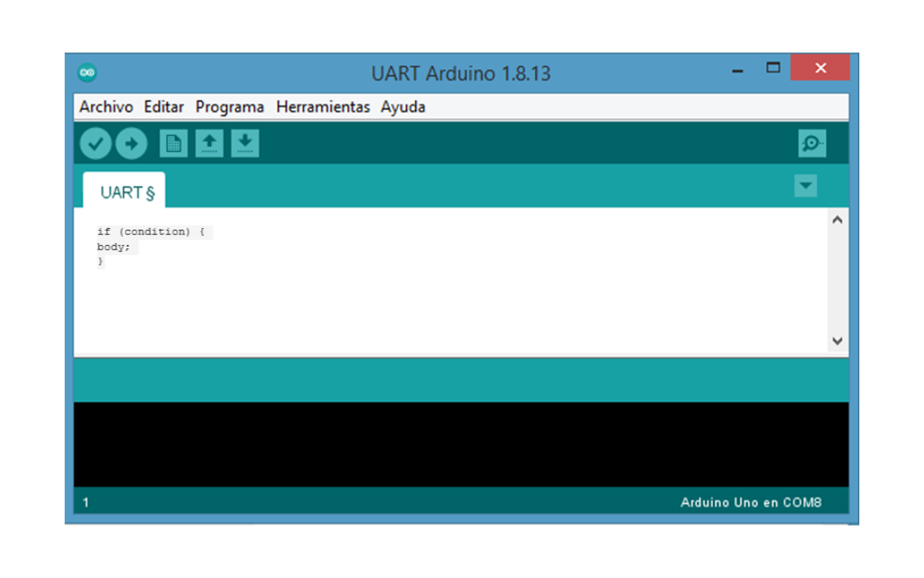Save sketch with down-arrow icon
Image resolution: width=924 pixels, height=578 pixels.
pyautogui.click(x=245, y=143)
